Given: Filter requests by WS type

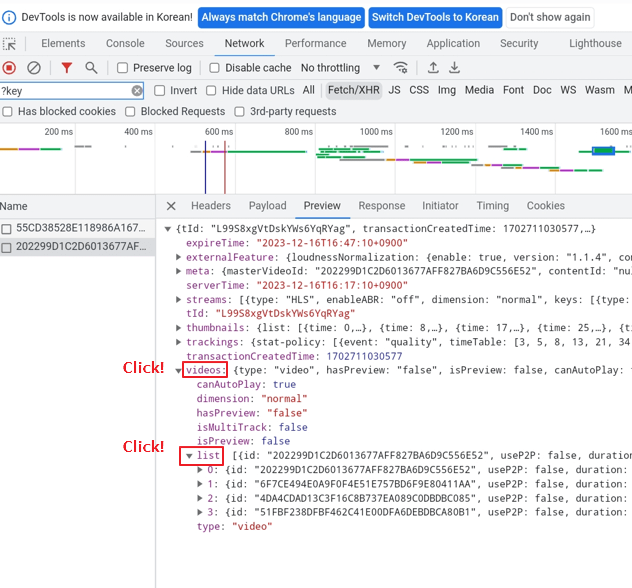Looking at the screenshot, I should (568, 90).
